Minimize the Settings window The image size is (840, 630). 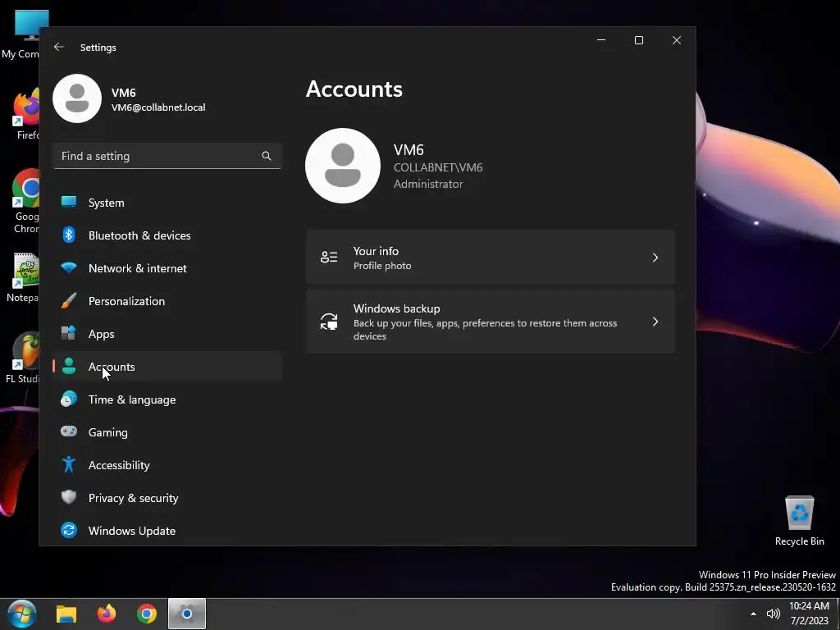(601, 40)
